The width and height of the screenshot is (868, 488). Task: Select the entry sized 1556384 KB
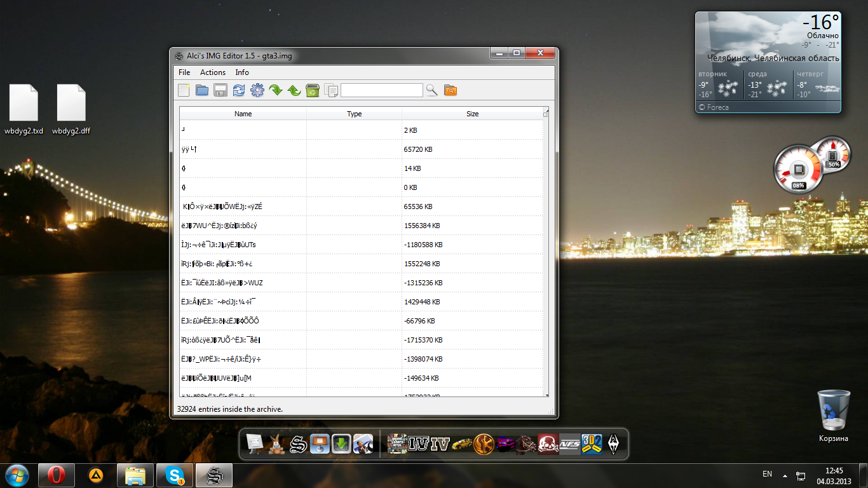pyautogui.click(x=361, y=226)
